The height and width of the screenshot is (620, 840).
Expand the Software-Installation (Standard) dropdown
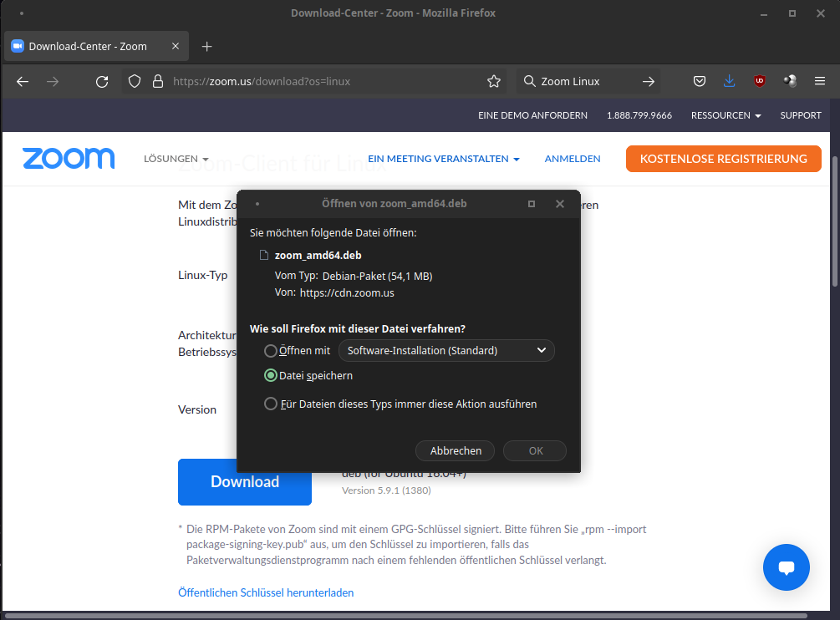coord(447,350)
